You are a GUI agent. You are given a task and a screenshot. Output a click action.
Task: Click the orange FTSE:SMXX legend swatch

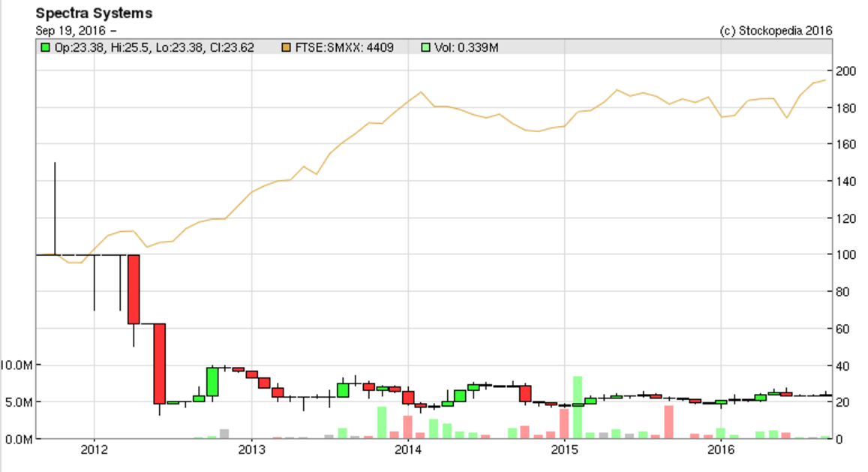pos(286,47)
